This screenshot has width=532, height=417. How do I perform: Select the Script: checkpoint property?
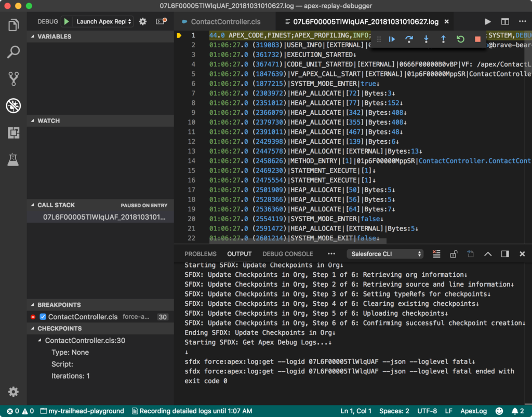click(62, 364)
